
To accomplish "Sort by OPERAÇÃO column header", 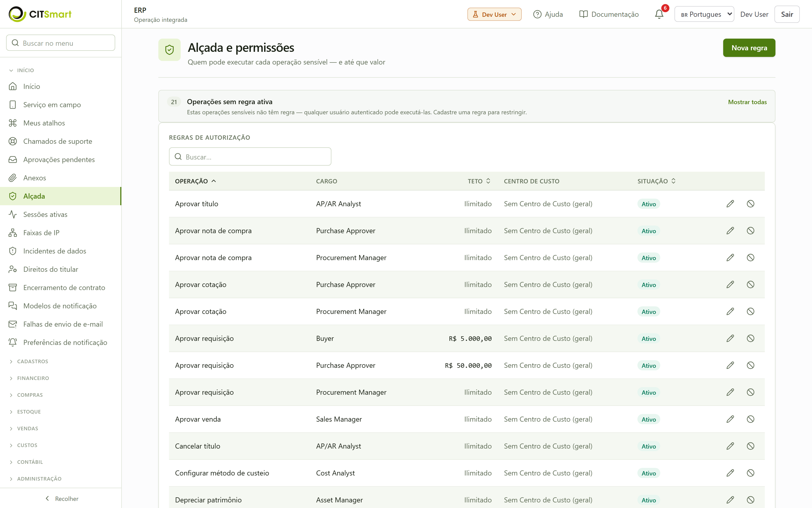I will coord(195,181).
